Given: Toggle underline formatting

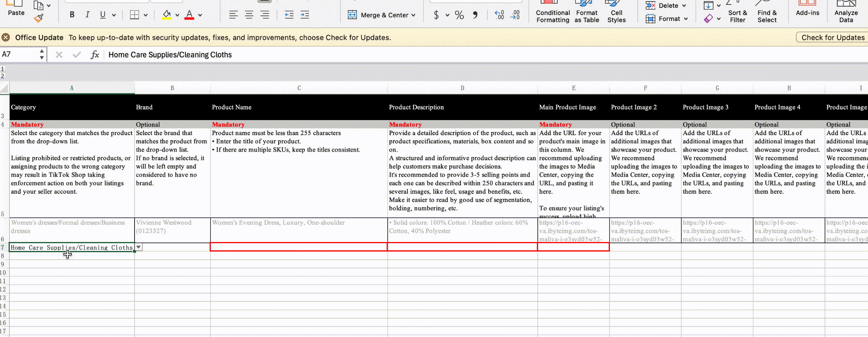Looking at the screenshot, I should tap(103, 15).
